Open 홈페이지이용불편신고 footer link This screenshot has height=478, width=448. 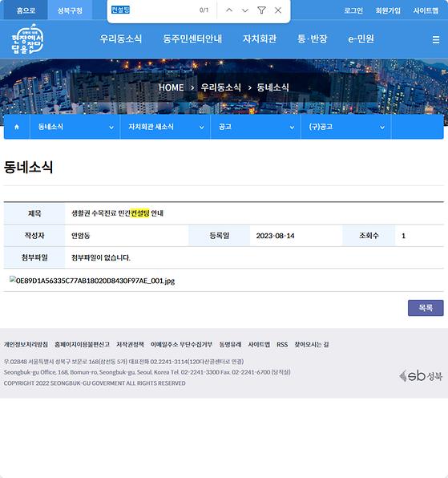(x=83, y=345)
